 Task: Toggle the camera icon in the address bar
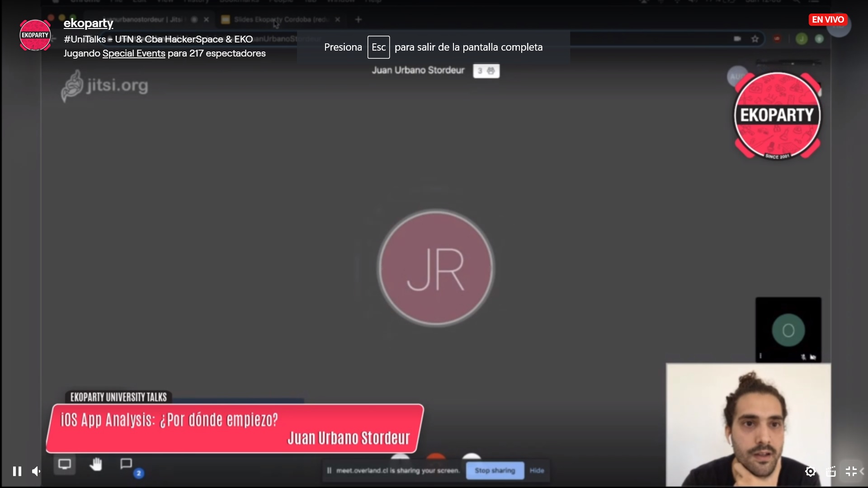click(737, 39)
